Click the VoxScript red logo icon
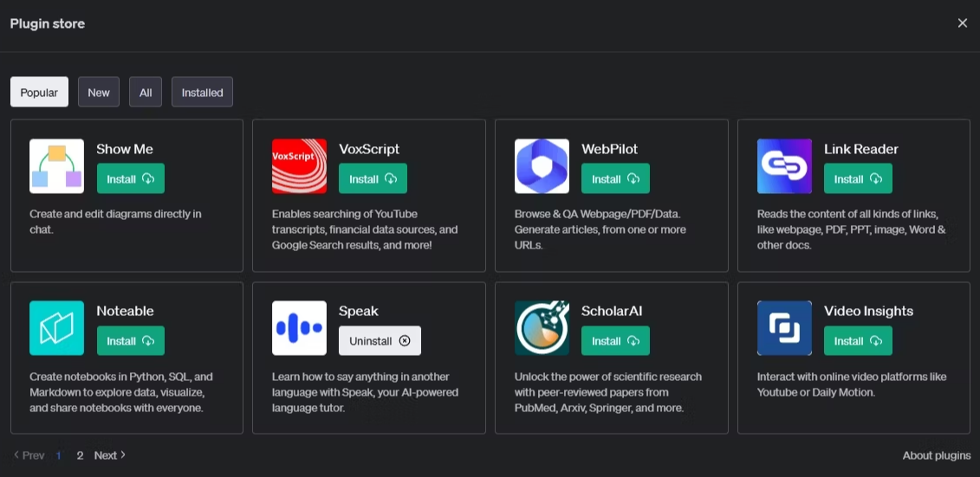980x477 pixels. click(300, 166)
